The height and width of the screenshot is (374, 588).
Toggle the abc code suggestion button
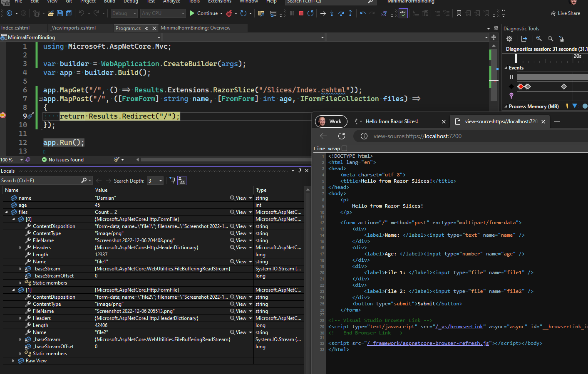tap(403, 13)
